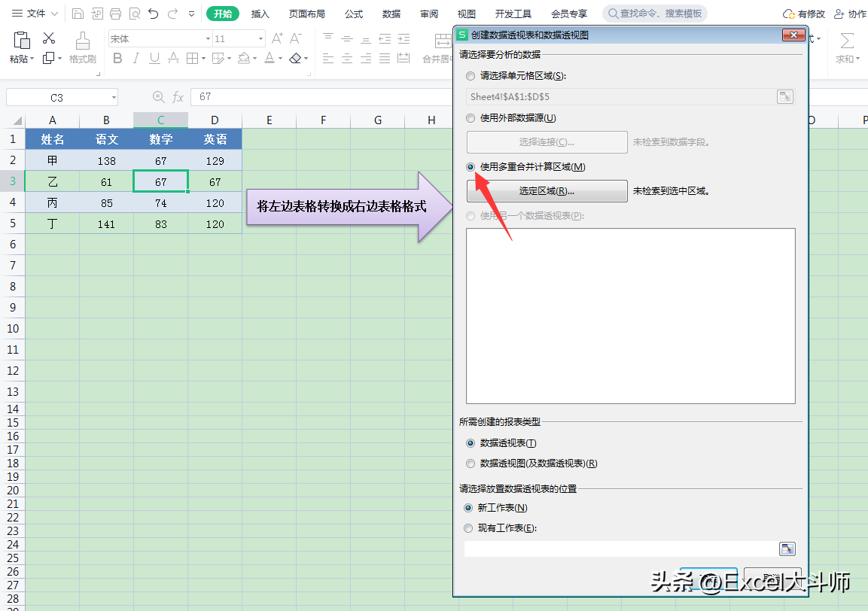Click the Save icon in quick access toolbar
The height and width of the screenshot is (611, 868).
pos(78,14)
